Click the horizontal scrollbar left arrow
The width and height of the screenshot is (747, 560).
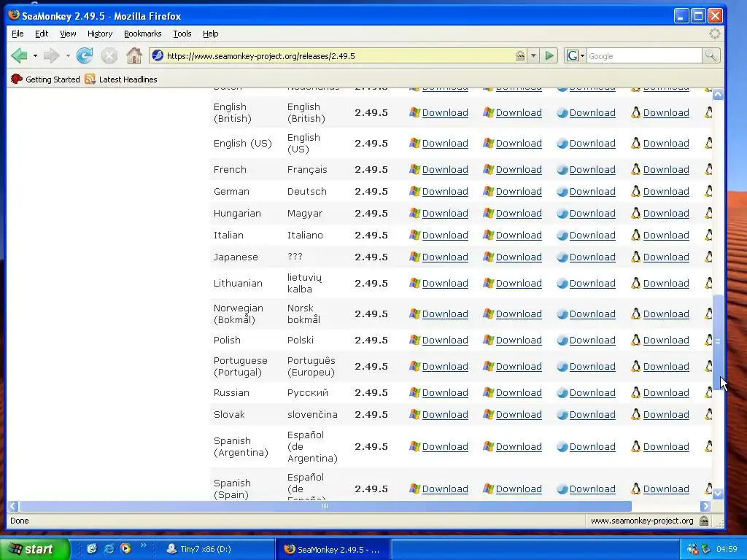click(13, 506)
